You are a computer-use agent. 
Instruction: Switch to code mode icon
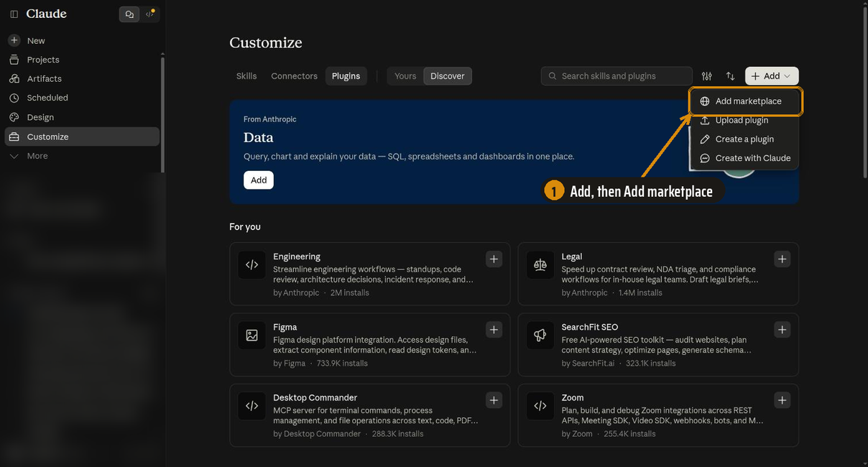[149, 14]
